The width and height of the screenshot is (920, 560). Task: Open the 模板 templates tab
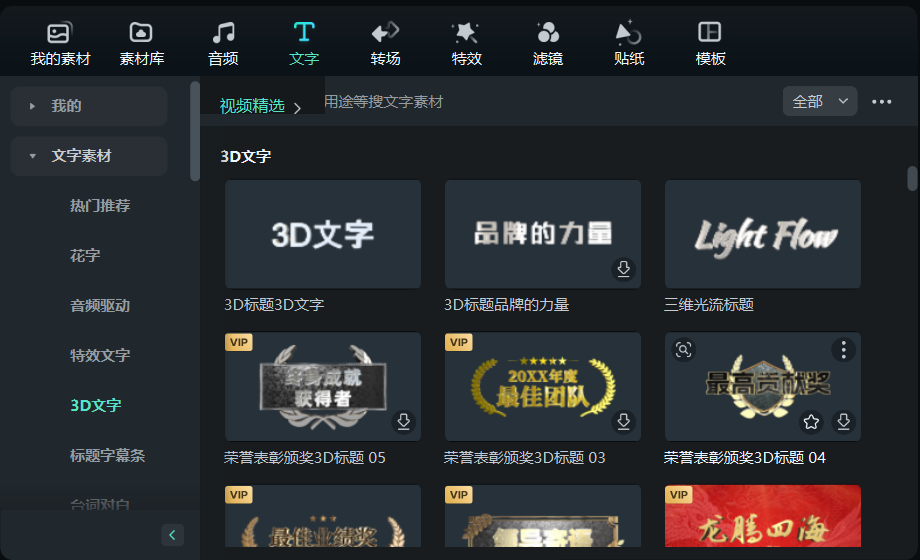710,44
